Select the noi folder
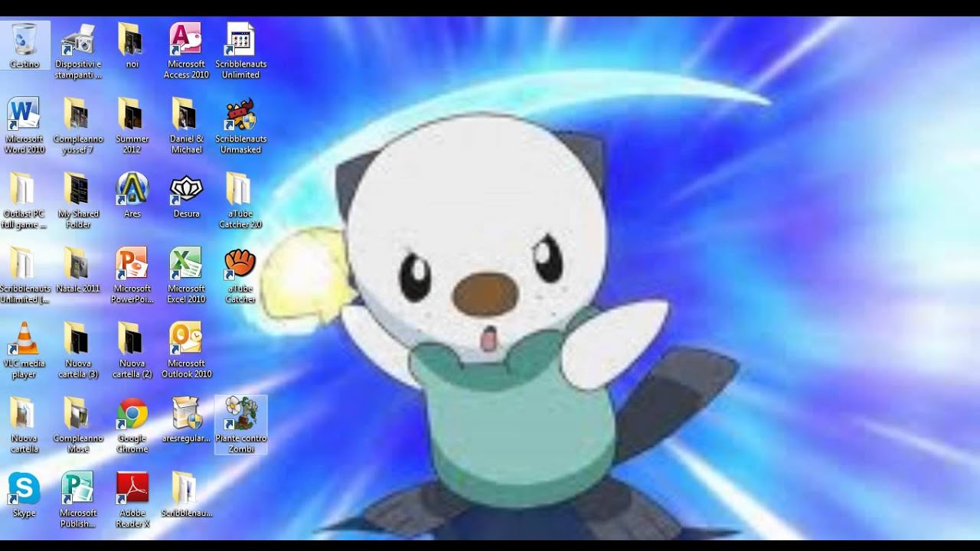 132,46
